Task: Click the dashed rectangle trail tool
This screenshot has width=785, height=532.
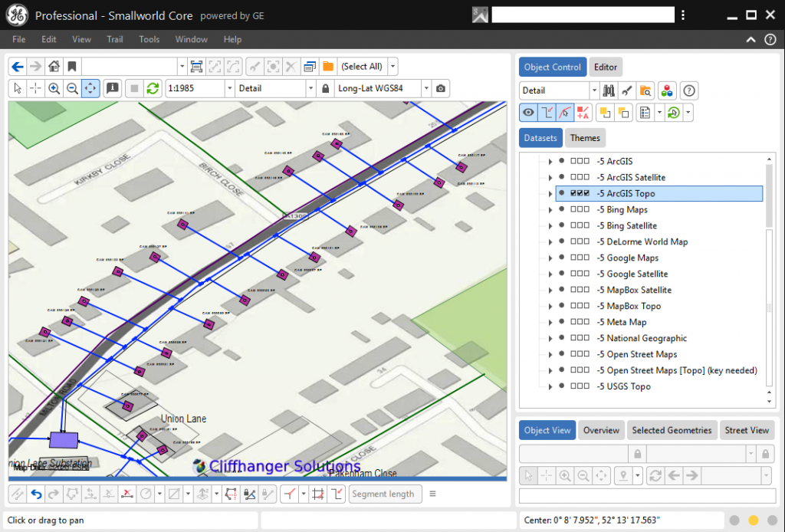Action: point(231,494)
